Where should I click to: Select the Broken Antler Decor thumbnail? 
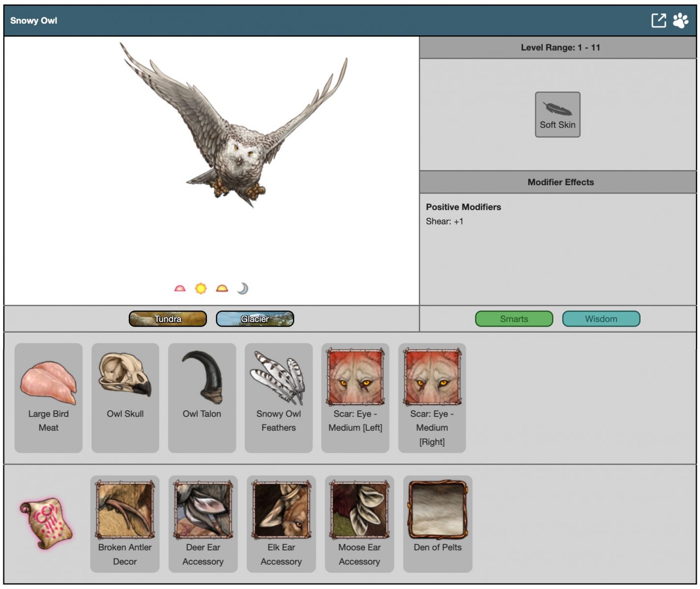(125, 509)
